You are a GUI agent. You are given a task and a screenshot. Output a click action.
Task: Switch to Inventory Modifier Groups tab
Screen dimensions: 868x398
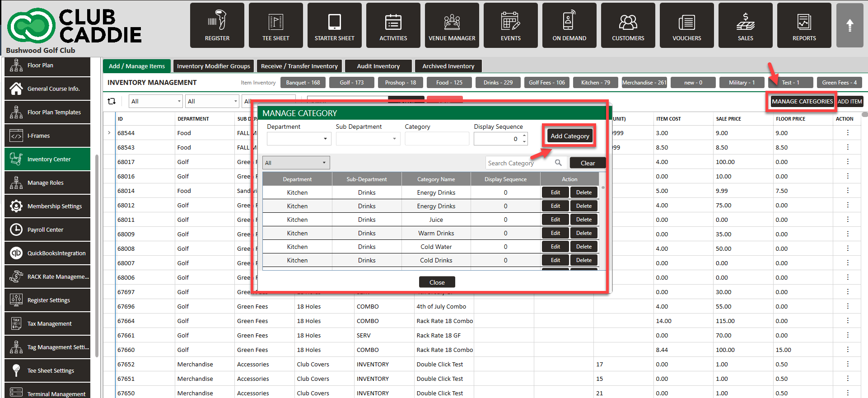[x=213, y=66]
